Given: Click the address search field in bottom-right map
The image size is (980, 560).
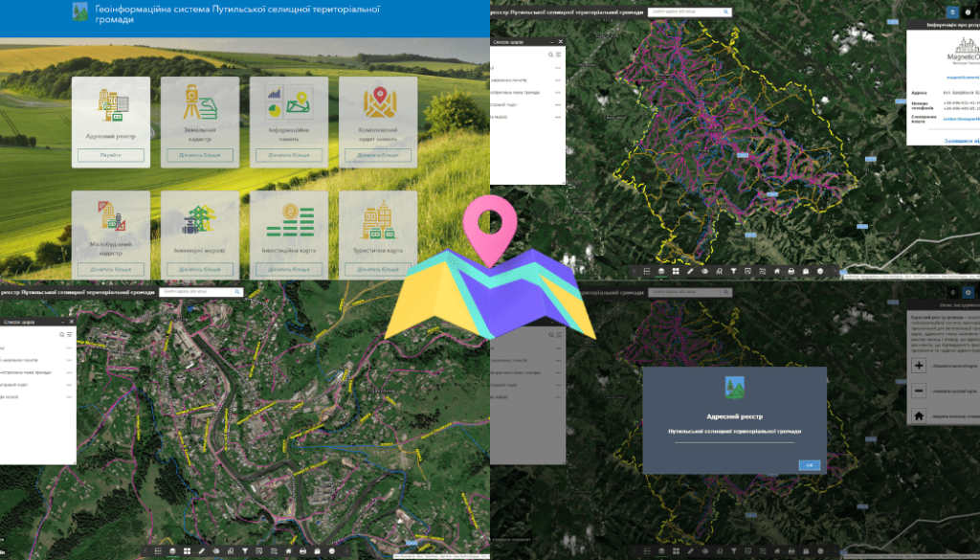Looking at the screenshot, I should [684, 292].
